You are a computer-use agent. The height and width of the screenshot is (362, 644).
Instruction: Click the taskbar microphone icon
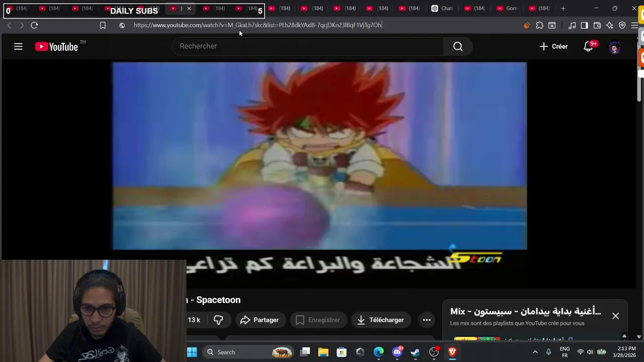(x=548, y=352)
